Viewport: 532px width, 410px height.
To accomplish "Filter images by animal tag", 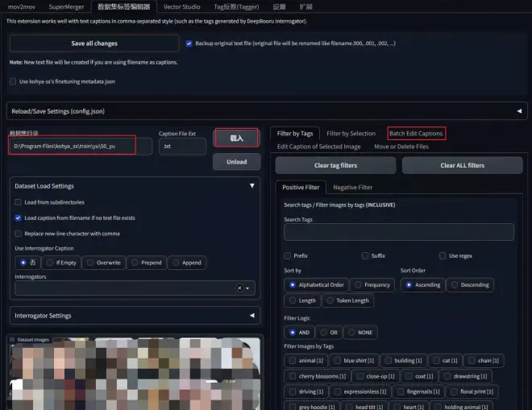I will click(x=306, y=361).
